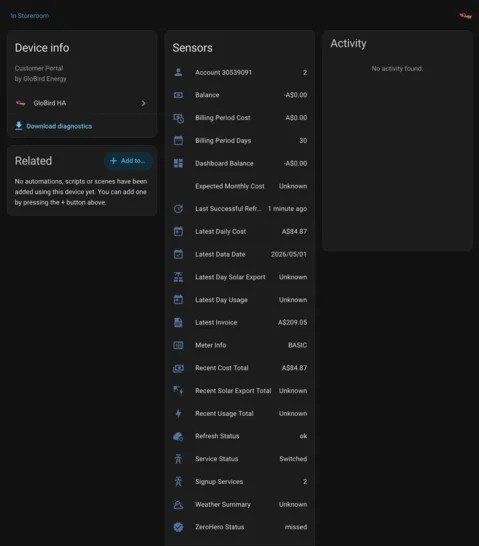Open the Last Successful Refresh sensor
The height and width of the screenshot is (546, 479).
point(240,209)
